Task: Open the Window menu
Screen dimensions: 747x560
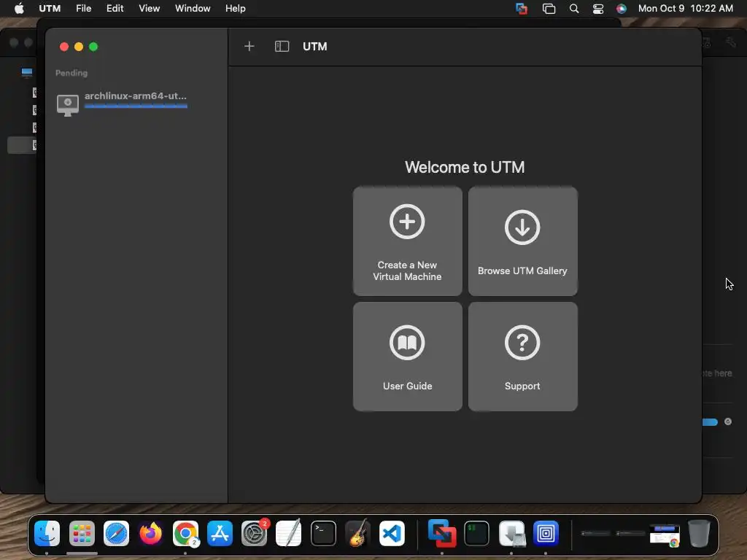Action: click(193, 9)
